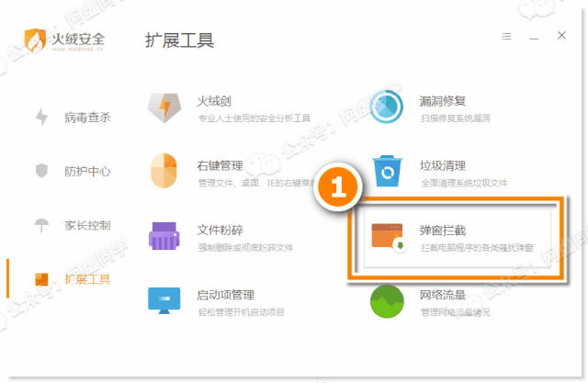Launch the 右键管理 tool title
This screenshot has height=383, width=588.
220,165
